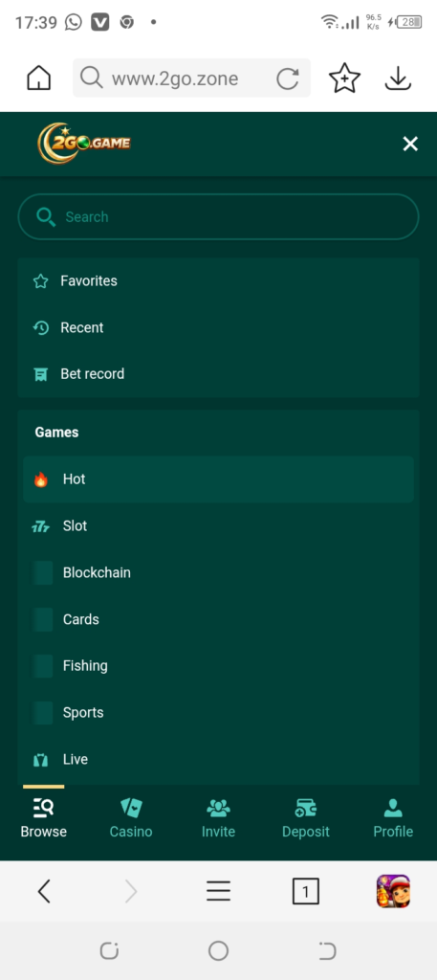
Task: Close the side menu with X
Action: tap(410, 144)
